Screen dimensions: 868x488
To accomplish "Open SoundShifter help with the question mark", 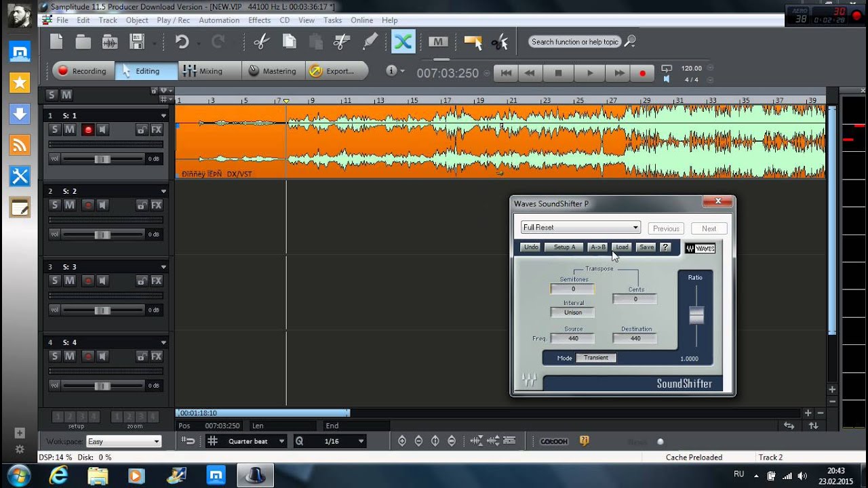I will coord(665,247).
